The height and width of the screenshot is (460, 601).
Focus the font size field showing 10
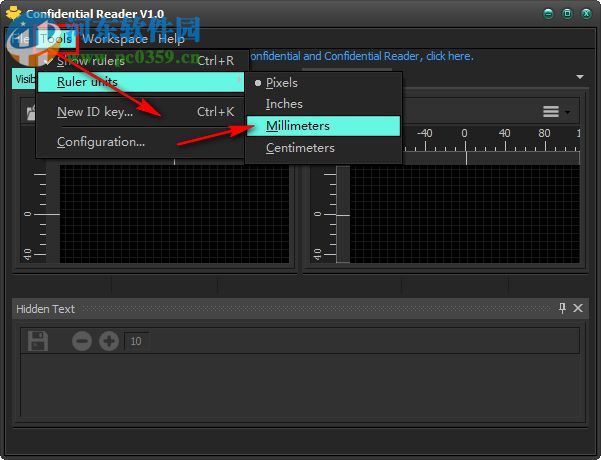(136, 341)
